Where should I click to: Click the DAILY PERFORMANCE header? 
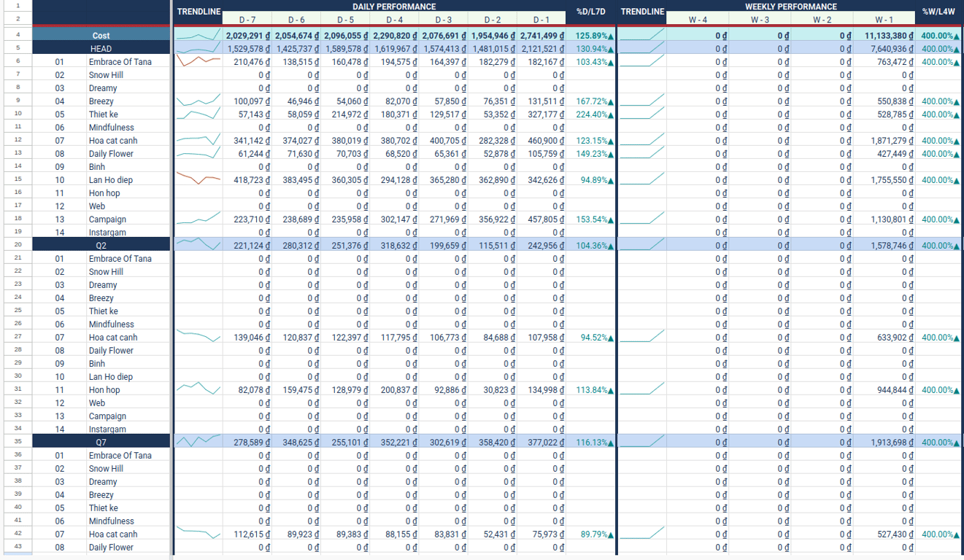(394, 7)
